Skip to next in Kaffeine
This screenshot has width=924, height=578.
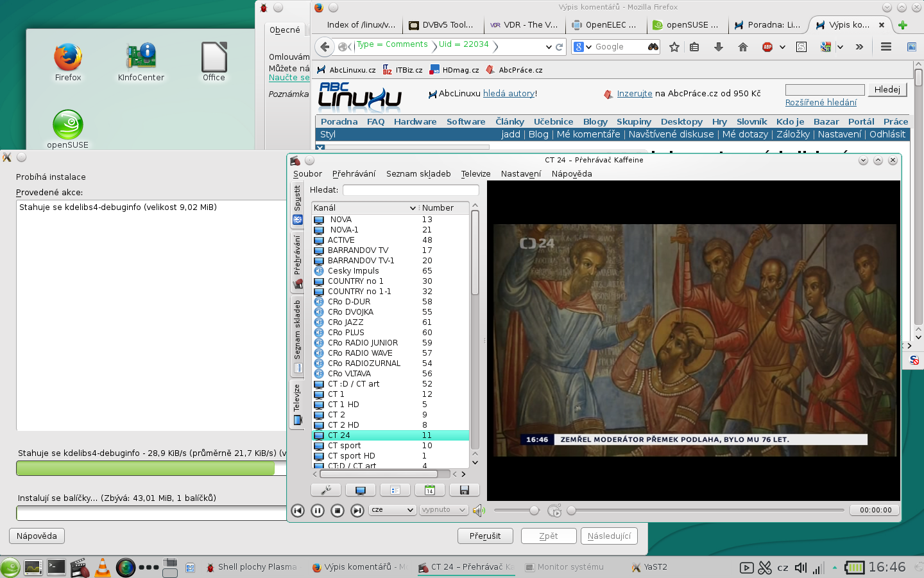(357, 511)
